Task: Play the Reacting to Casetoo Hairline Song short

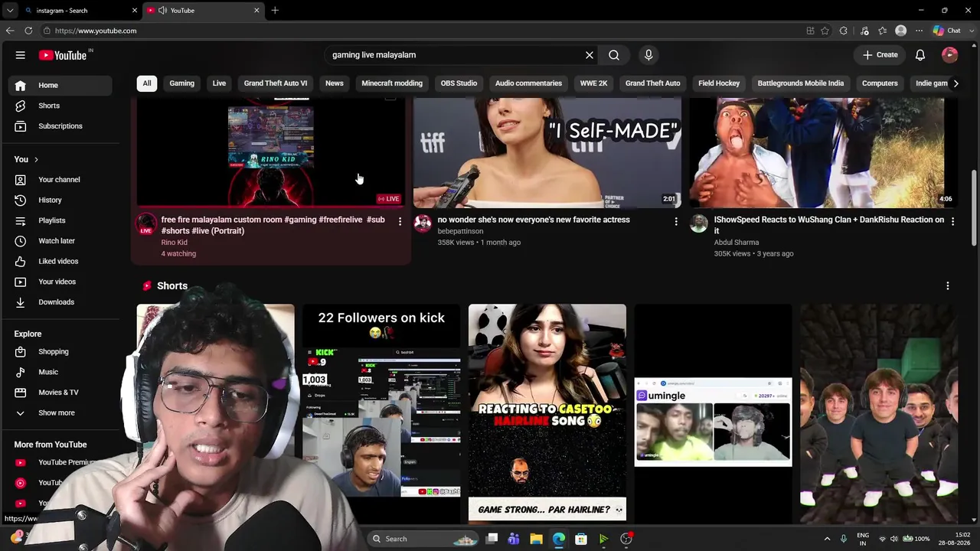Action: click(x=547, y=413)
